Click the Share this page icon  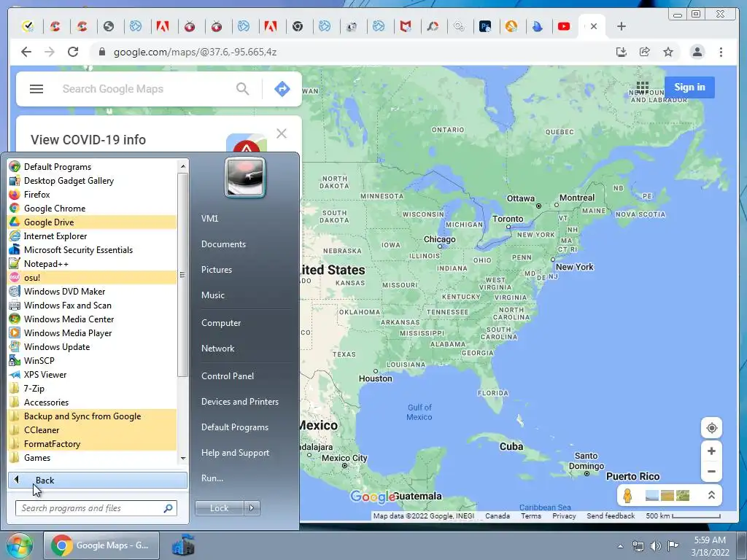645,52
